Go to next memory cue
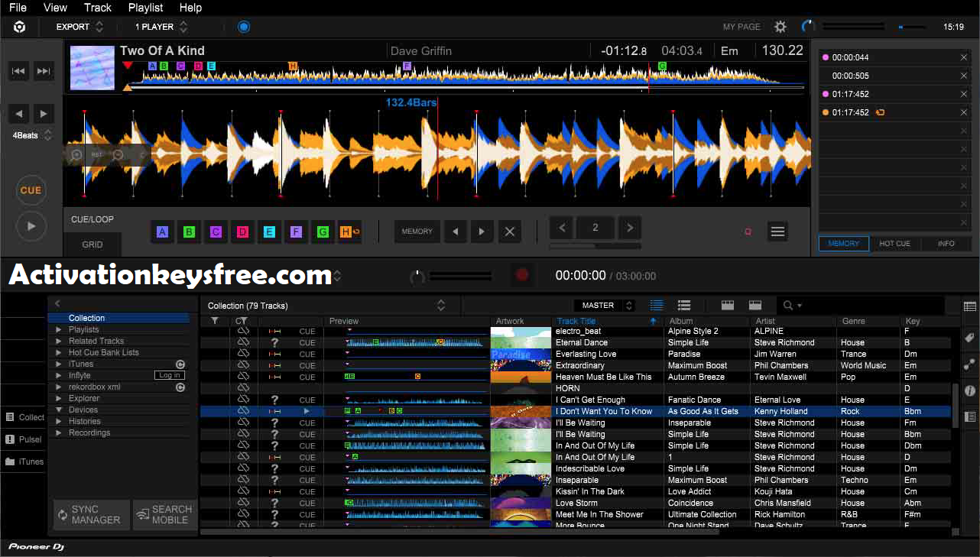This screenshot has width=980, height=557. (482, 232)
